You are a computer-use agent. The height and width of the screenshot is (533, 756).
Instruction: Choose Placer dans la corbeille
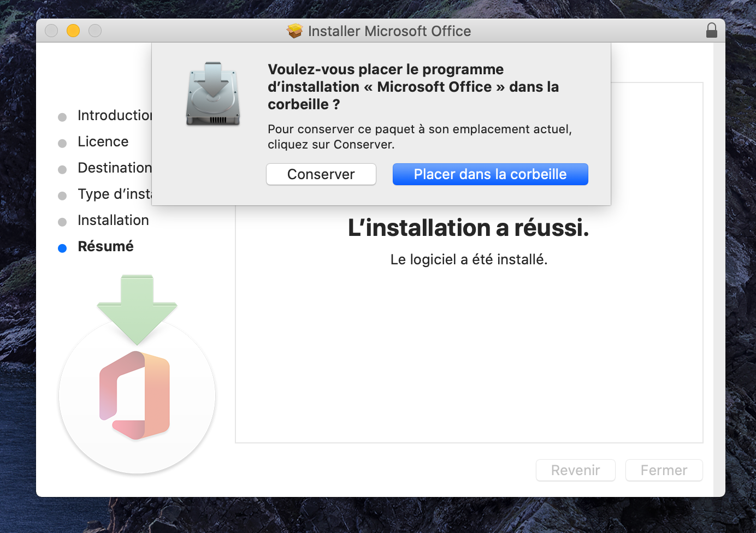(490, 174)
